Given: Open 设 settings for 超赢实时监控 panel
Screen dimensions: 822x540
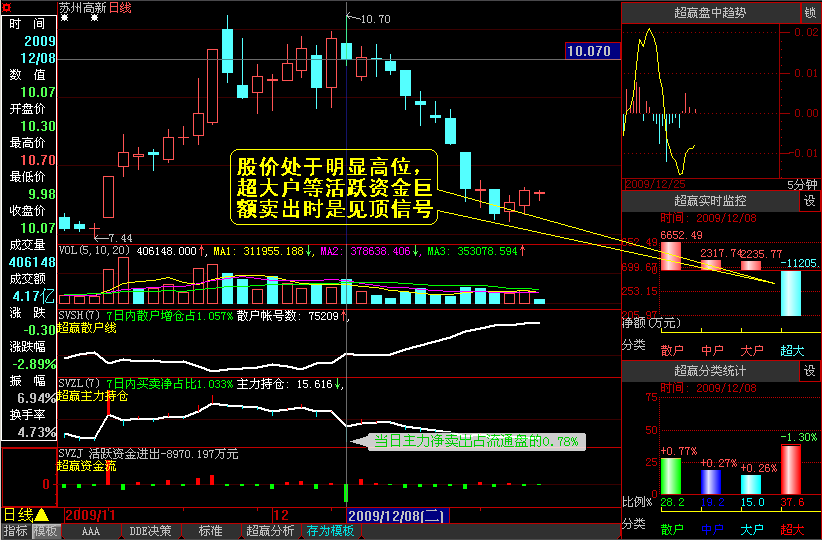Looking at the screenshot, I should click(809, 201).
